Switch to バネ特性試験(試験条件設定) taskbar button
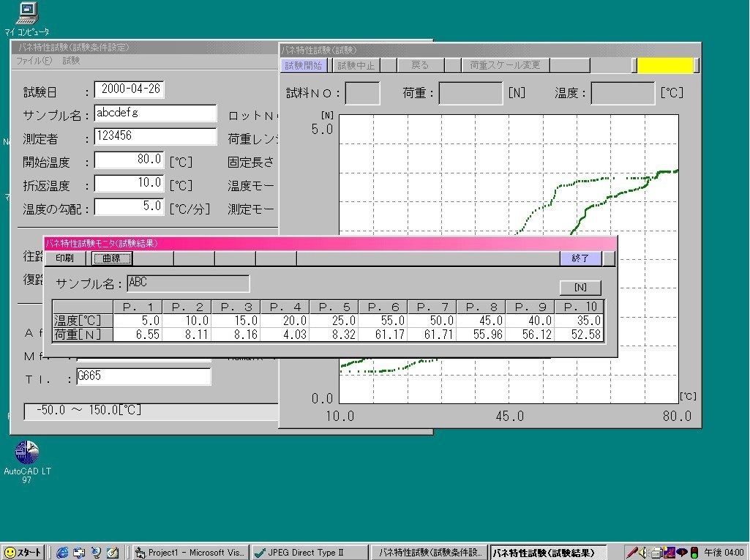The width and height of the screenshot is (750, 560). click(429, 553)
